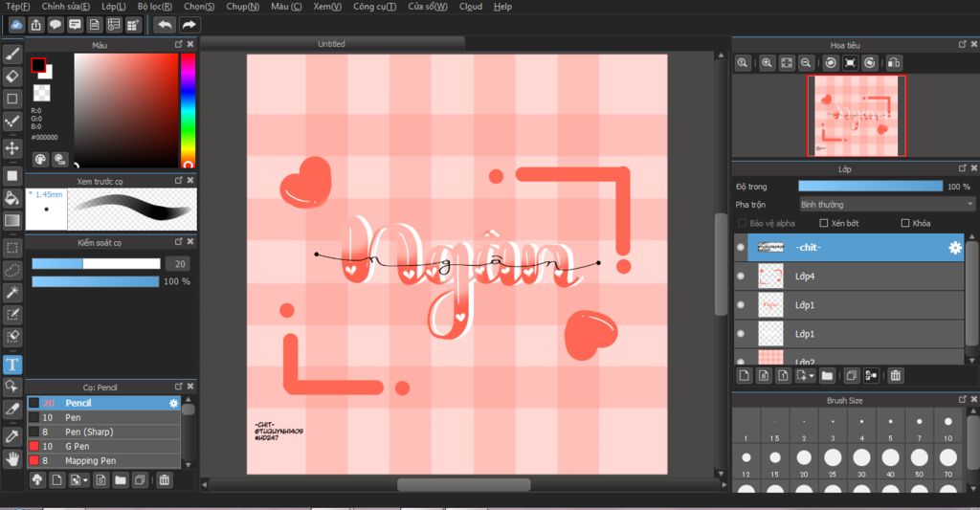Open the Công cụ(T) menu
This screenshot has width=980, height=510.
374,7
